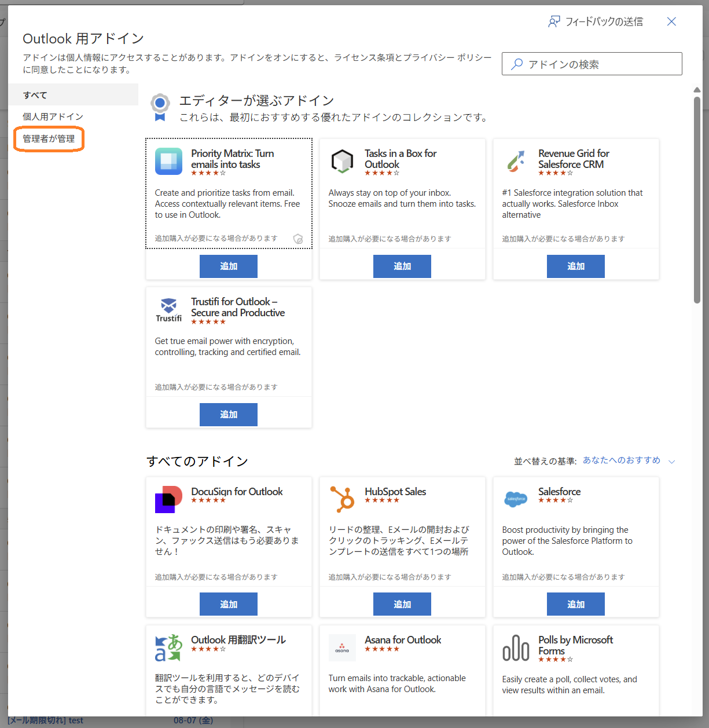
Task: Click Asana for Outlook star rating
Action: click(382, 649)
